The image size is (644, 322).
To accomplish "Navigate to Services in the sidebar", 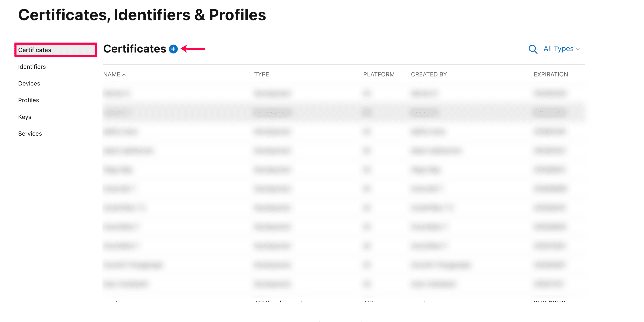I will click(30, 134).
